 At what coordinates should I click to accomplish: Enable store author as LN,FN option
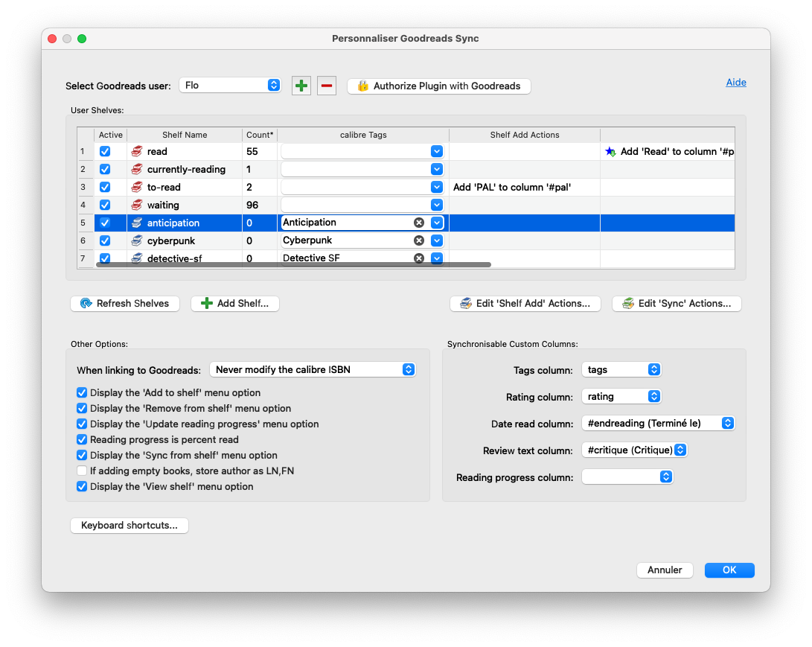pyautogui.click(x=82, y=471)
